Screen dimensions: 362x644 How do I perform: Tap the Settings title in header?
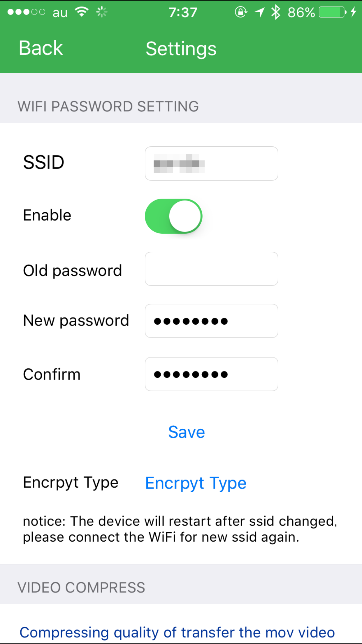tap(181, 48)
